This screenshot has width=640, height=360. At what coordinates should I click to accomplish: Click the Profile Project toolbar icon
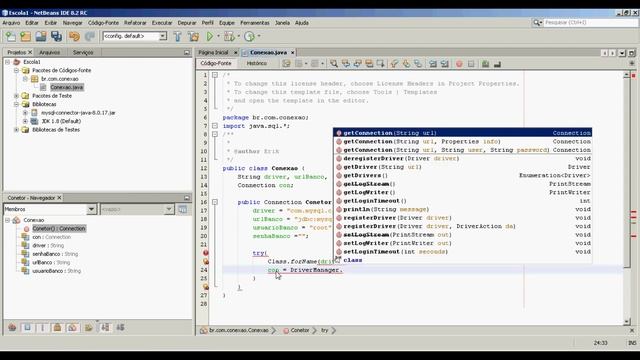tap(249, 36)
